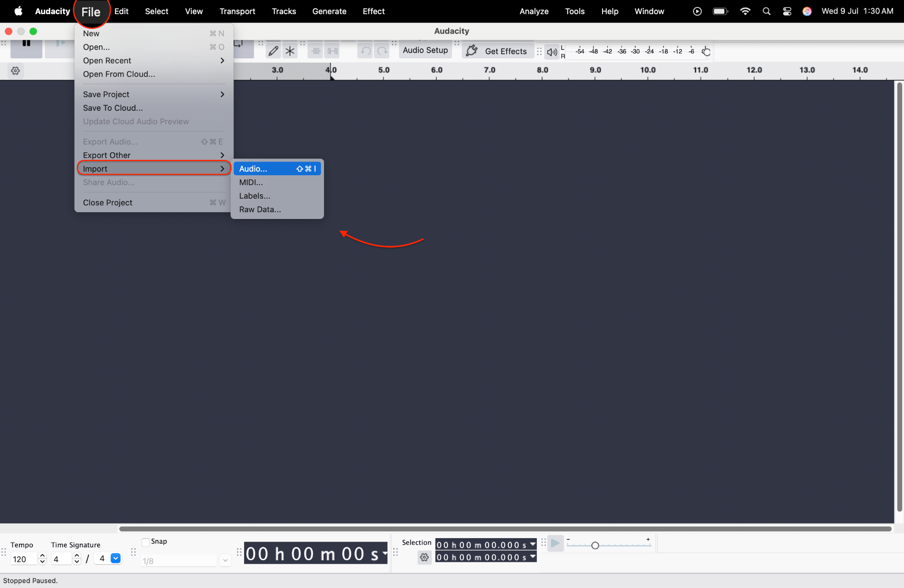
Task: Click the Pause button in transport toolbar
Action: point(26,48)
